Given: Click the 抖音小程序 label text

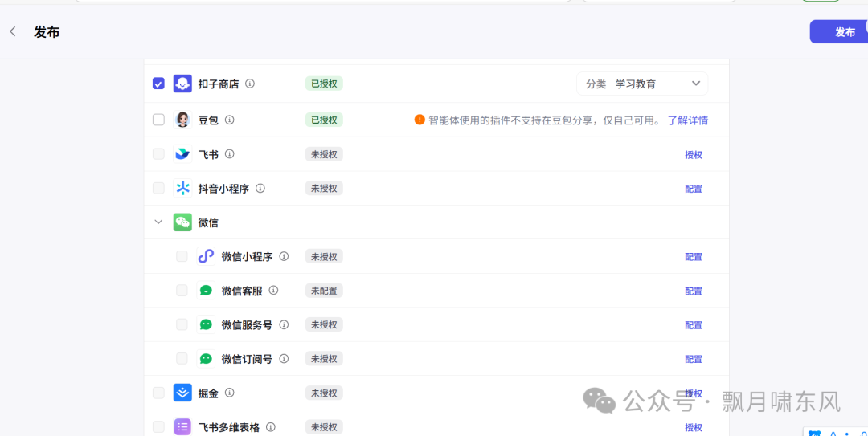Looking at the screenshot, I should (223, 189).
